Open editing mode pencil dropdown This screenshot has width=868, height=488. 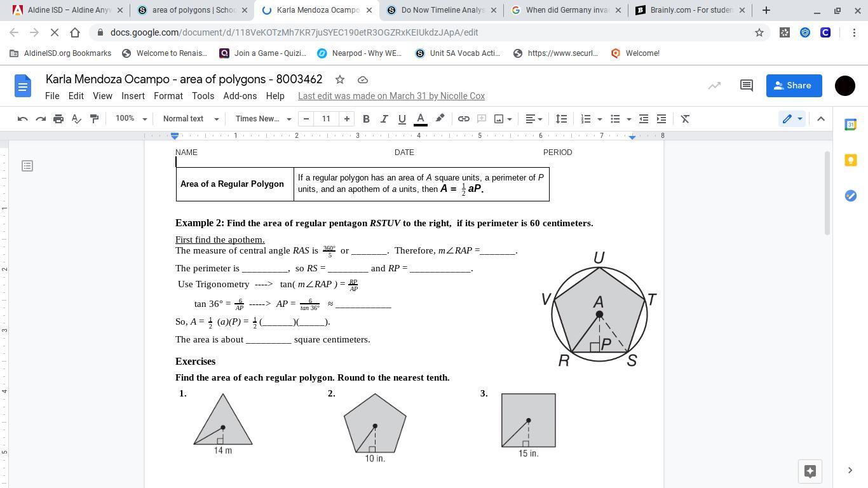(792, 119)
